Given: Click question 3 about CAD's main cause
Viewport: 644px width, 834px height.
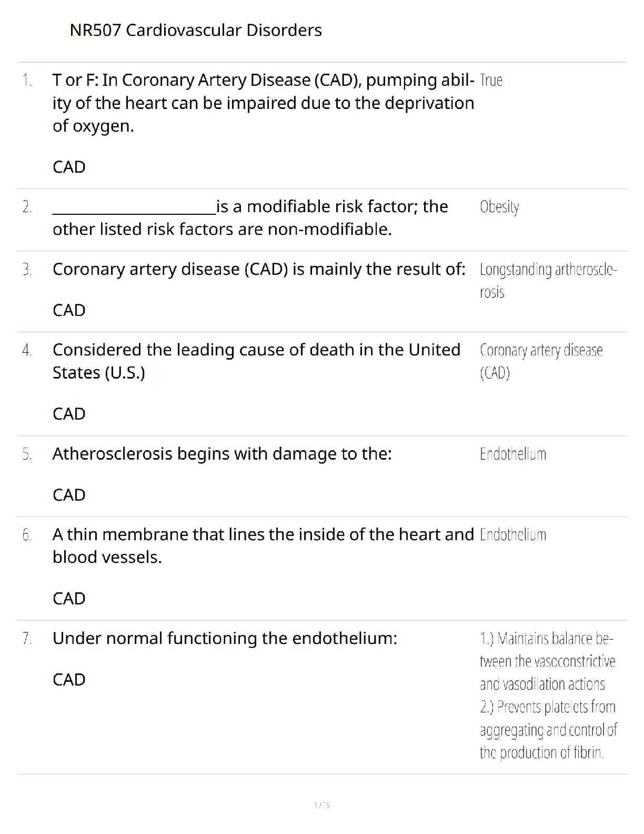Looking at the screenshot, I should point(259,269).
